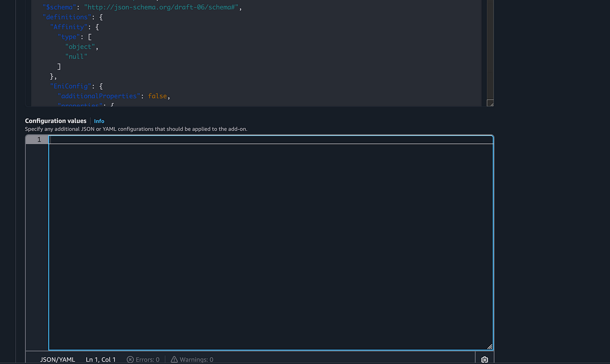This screenshot has height=364, width=610.
Task: Click the 'Specify any additional JSON or YAML' description
Action: point(136,129)
